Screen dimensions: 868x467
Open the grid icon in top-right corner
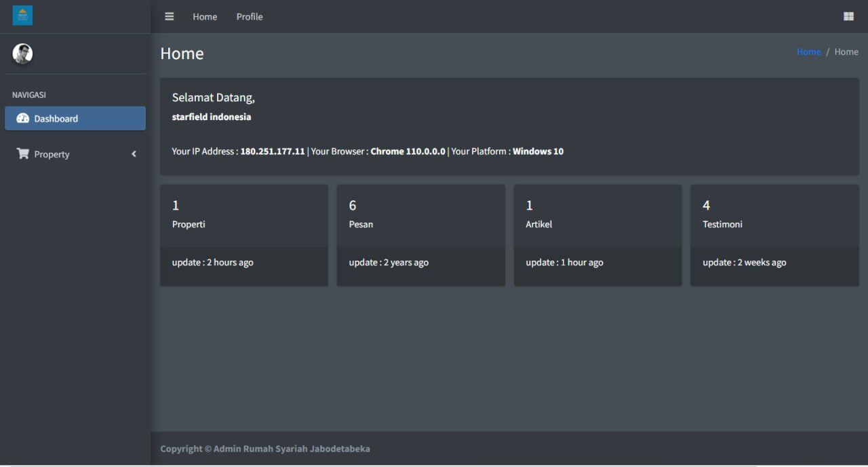tap(848, 16)
